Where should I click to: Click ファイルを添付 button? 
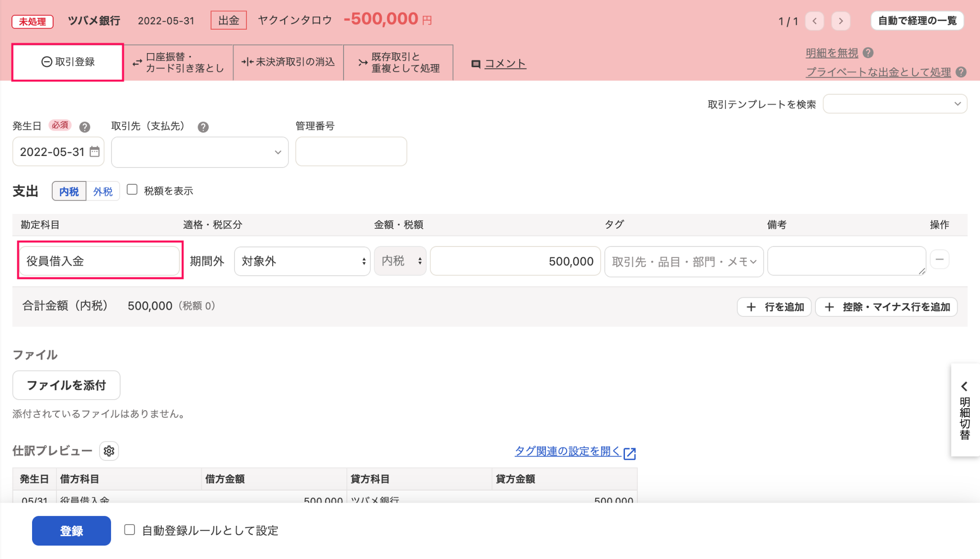click(x=66, y=385)
